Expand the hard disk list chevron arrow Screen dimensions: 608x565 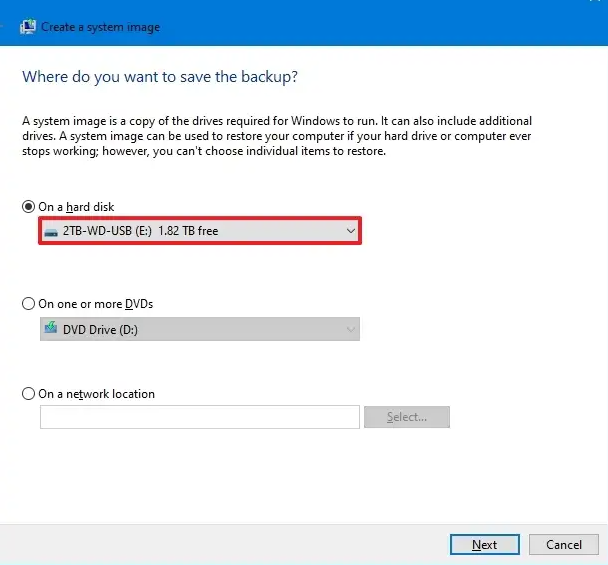351,231
